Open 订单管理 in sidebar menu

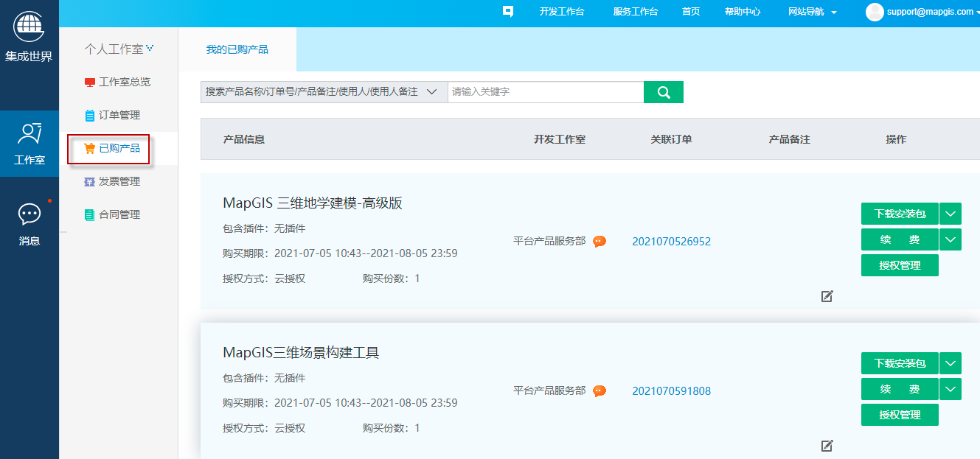click(119, 116)
